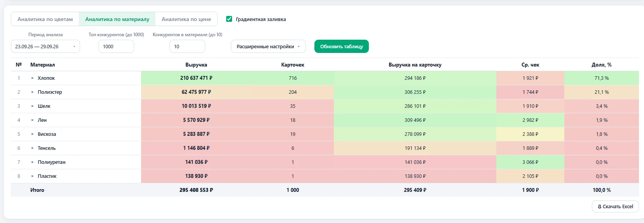Screen dimensions: 644x223
Task: Expand the Хлопок row
Action: click(33, 78)
